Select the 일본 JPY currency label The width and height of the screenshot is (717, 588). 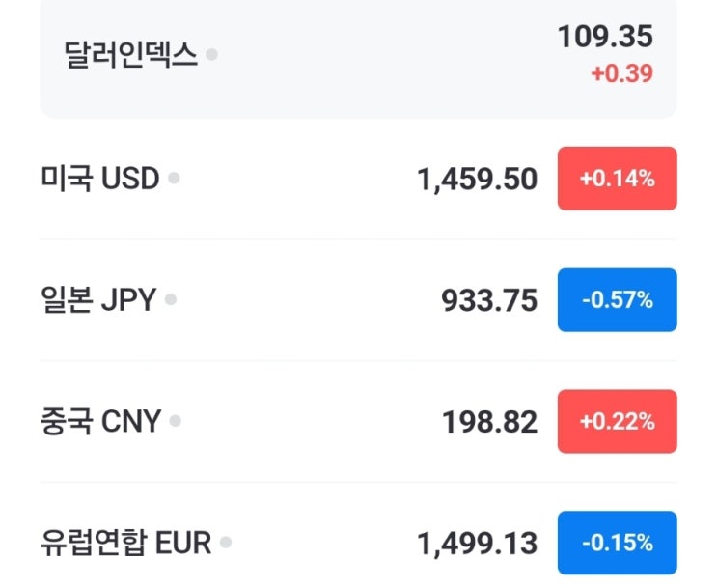point(98,300)
